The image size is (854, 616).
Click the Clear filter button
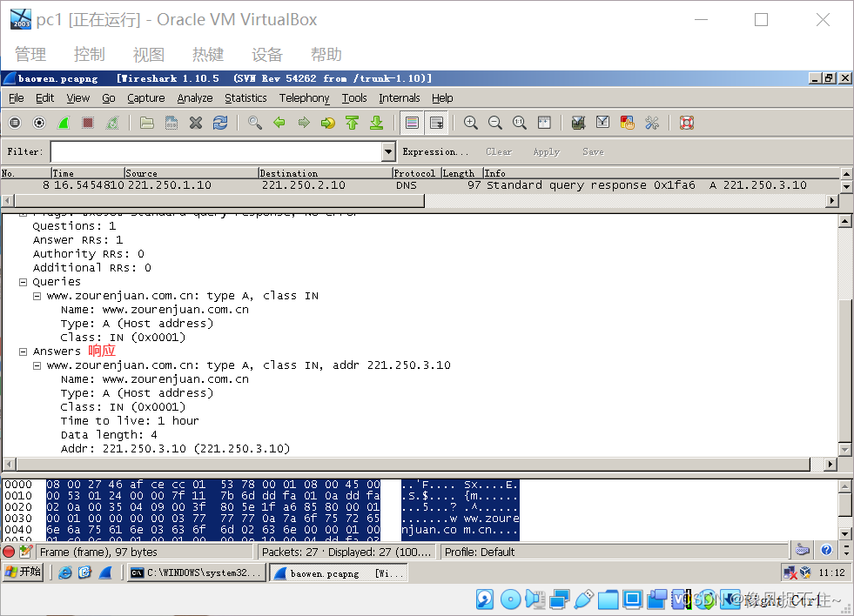click(499, 151)
